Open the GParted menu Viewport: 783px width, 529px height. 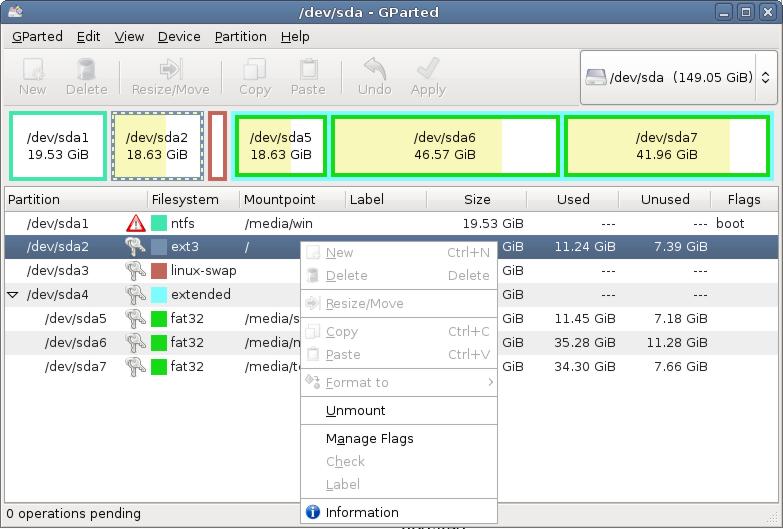point(37,36)
